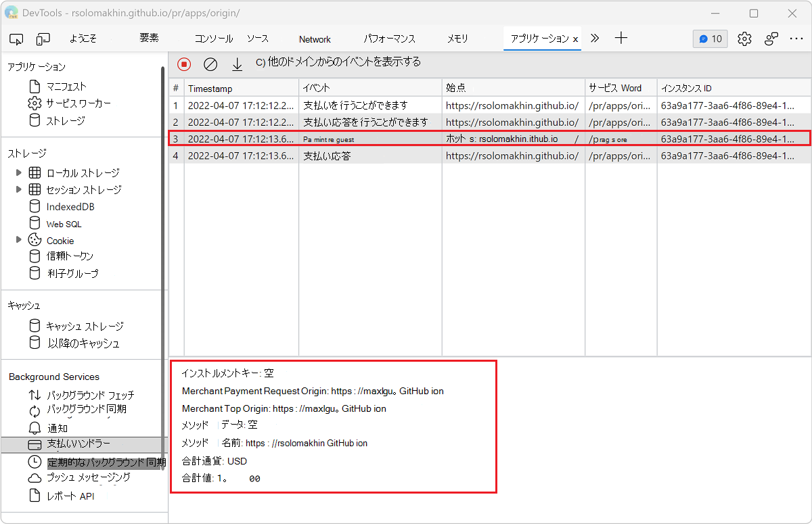Viewport: 812px width, 524px height.
Task: Open DevTools settings gear
Action: tap(744, 39)
